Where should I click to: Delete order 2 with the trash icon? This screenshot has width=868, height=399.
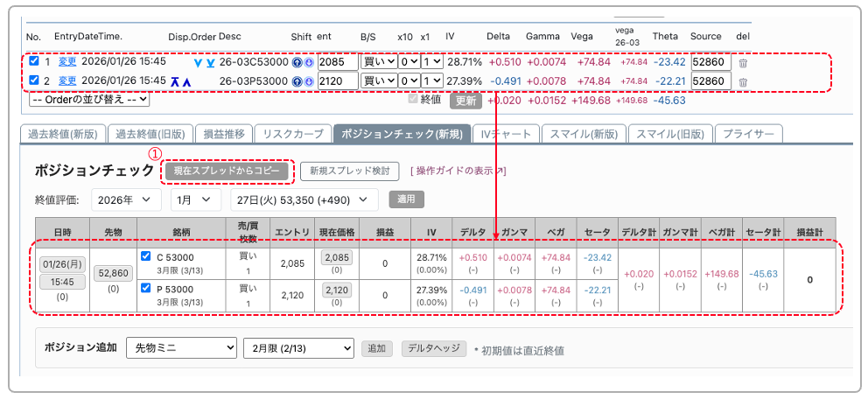click(x=744, y=82)
